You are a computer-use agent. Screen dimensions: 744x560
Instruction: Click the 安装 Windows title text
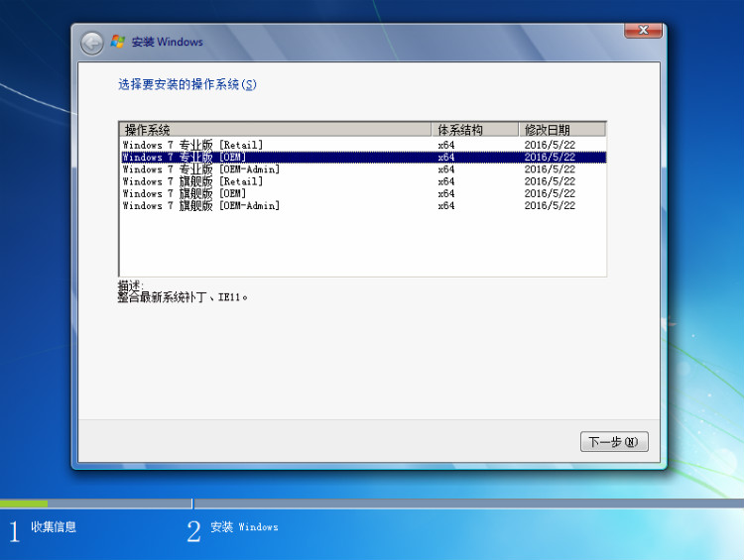pyautogui.click(x=167, y=42)
